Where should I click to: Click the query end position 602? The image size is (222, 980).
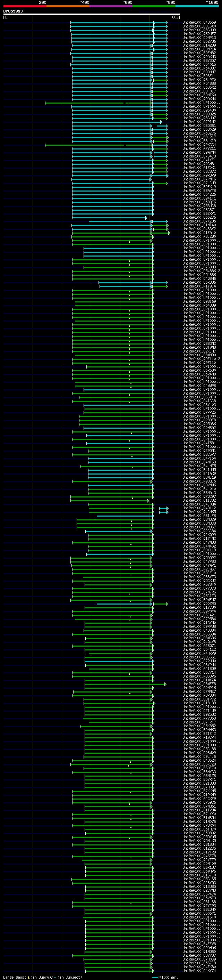[x=175, y=17]
